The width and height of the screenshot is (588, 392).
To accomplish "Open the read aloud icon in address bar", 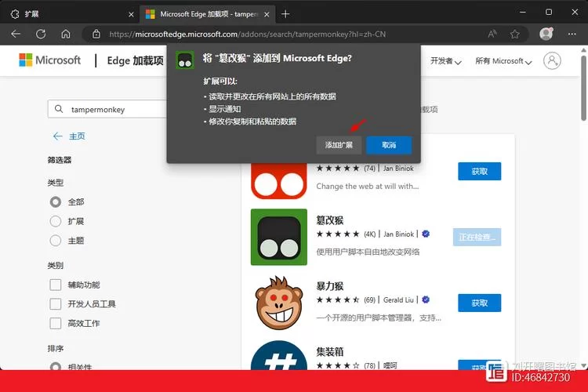I will pos(492,34).
